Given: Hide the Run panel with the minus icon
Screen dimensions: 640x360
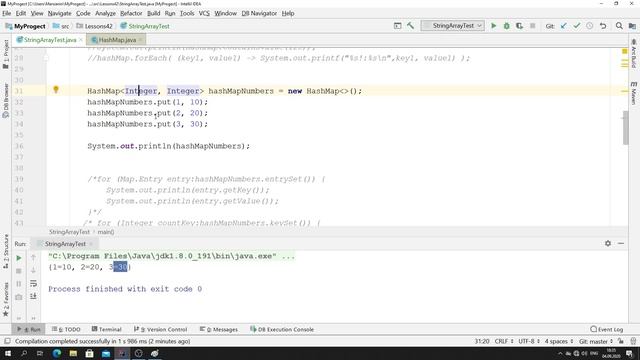Looking at the screenshot, I should pyautogui.click(x=621, y=243).
